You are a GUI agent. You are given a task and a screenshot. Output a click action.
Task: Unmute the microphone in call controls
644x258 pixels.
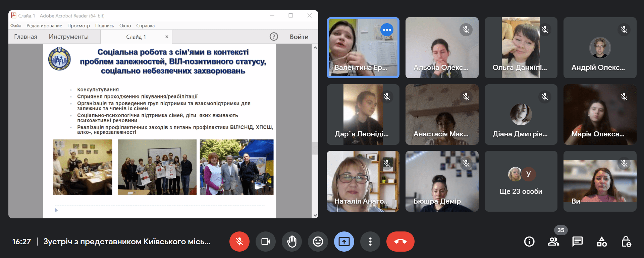click(239, 242)
